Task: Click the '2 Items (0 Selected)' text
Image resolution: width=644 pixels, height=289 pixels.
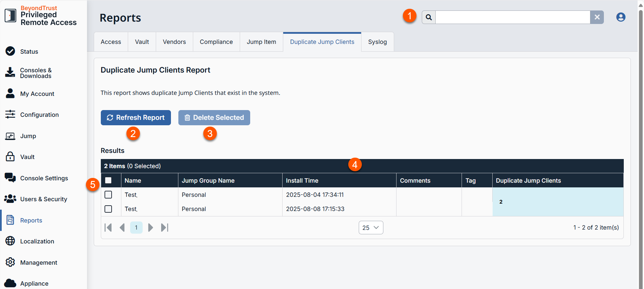Action: [132, 166]
